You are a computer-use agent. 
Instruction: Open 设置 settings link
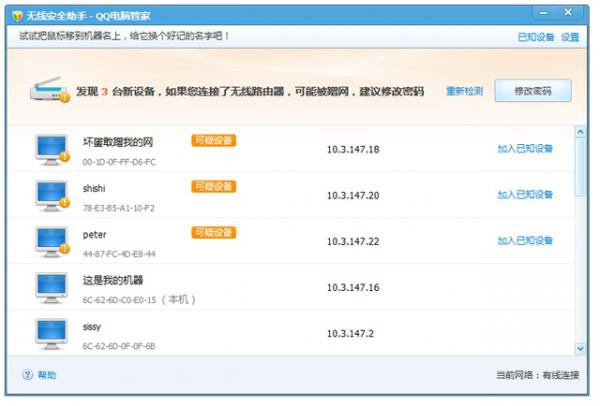570,37
